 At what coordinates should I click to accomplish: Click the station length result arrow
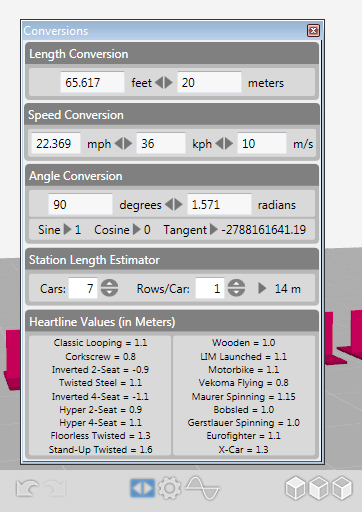262,288
